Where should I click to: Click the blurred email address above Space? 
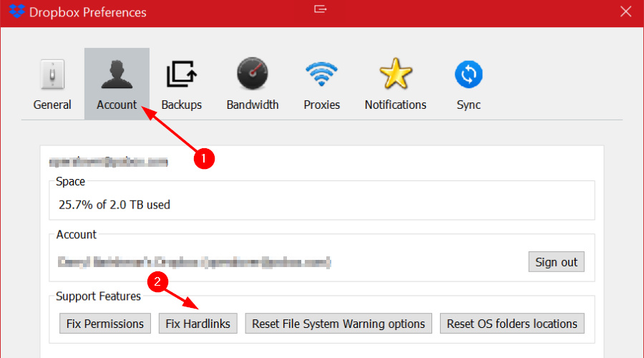click(x=109, y=162)
